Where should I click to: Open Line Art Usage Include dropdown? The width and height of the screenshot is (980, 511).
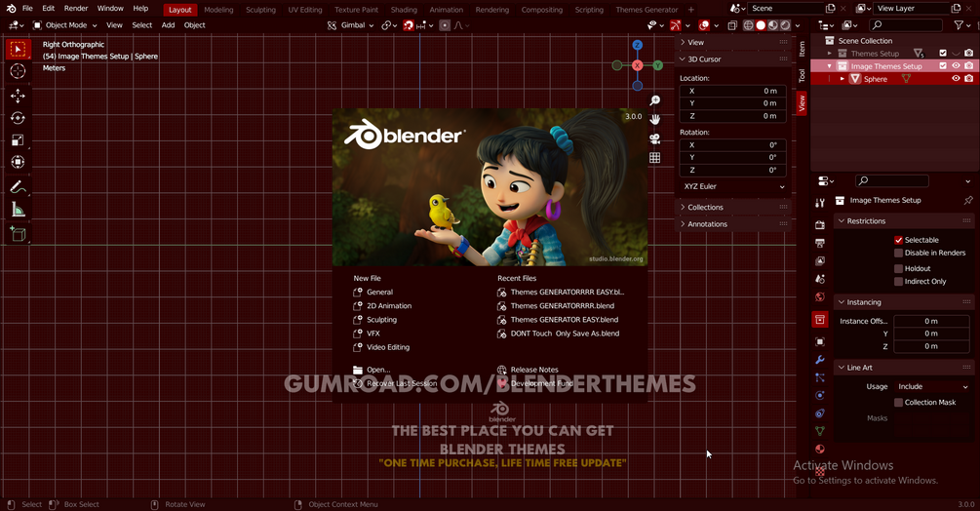(x=932, y=387)
